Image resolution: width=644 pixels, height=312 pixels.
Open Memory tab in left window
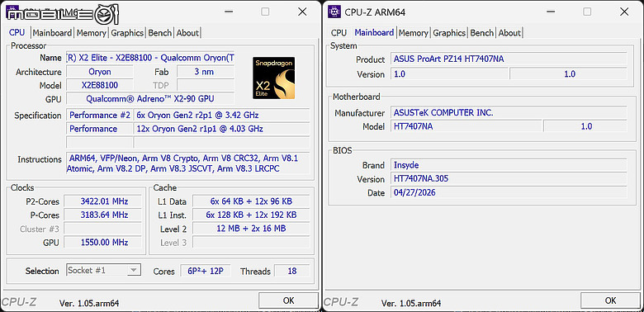[x=91, y=33]
